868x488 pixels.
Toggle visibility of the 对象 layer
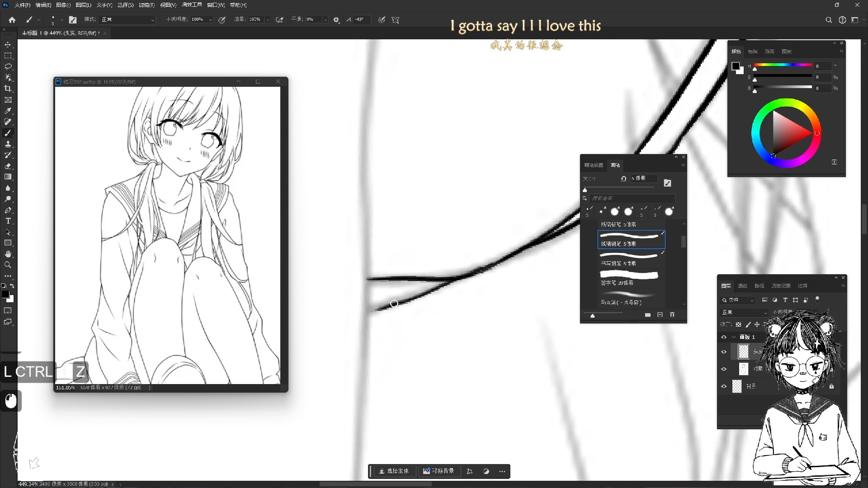tap(724, 369)
